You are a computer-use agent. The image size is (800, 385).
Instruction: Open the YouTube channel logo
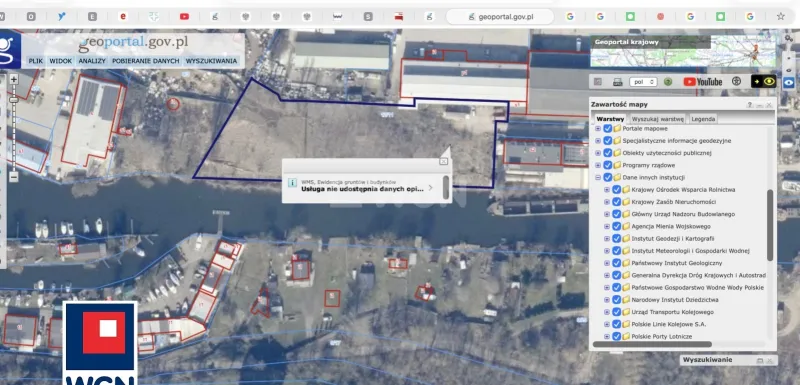(x=703, y=82)
